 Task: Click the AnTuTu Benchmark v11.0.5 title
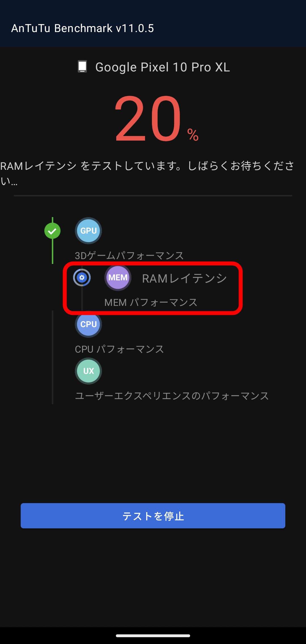tap(82, 28)
